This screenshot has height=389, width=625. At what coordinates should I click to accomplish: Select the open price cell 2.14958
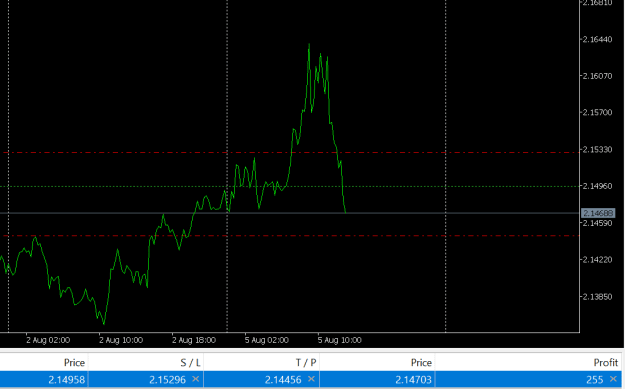(67, 379)
